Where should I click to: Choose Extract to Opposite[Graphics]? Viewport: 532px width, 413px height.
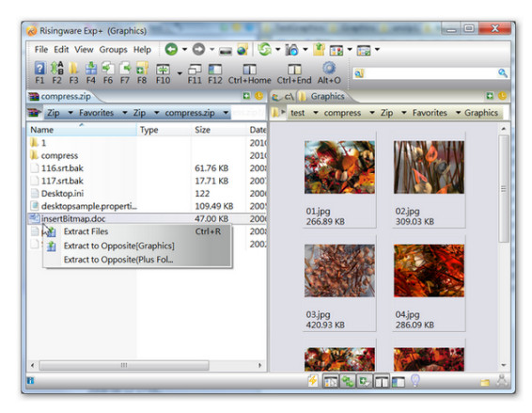(x=137, y=246)
